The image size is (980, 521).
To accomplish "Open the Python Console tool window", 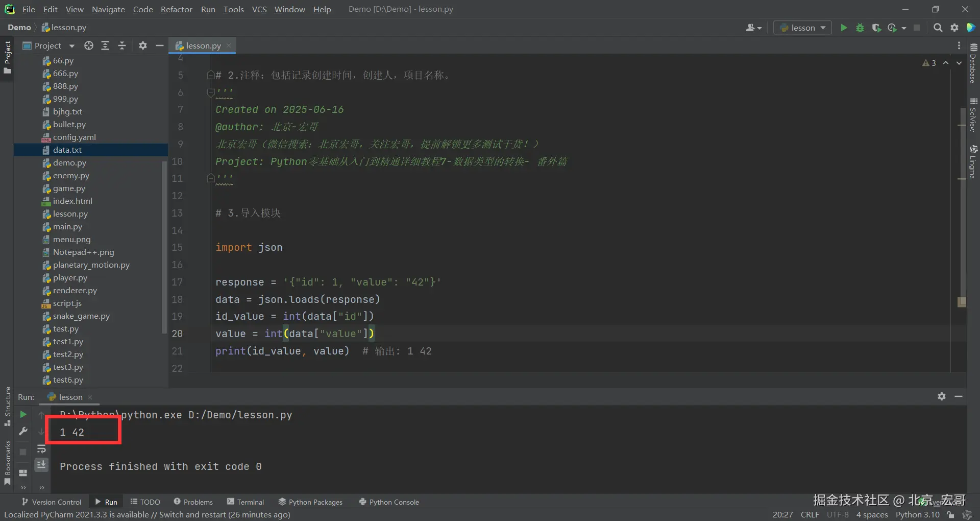I will [389, 502].
